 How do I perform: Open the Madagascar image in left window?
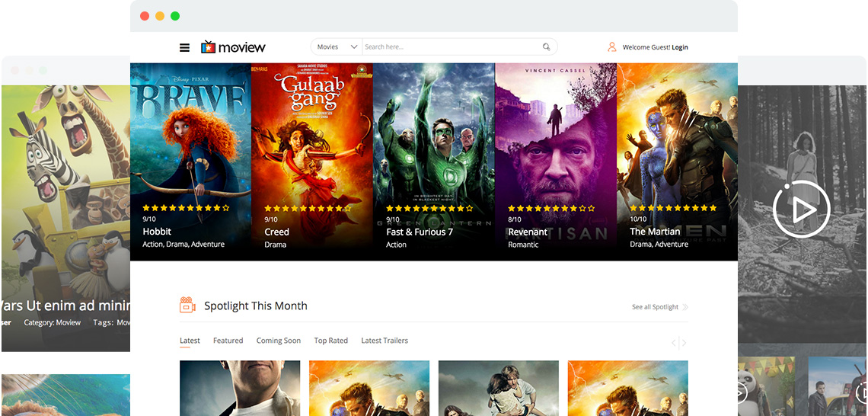pyautogui.click(x=66, y=218)
